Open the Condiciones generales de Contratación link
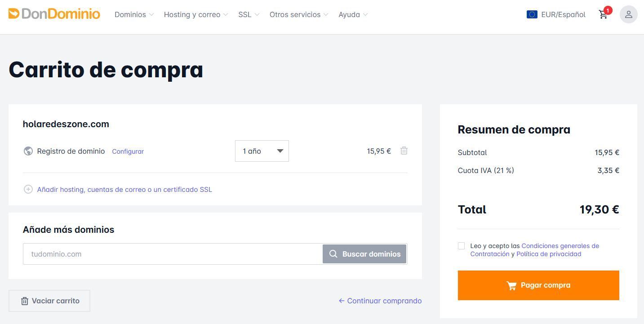Image resolution: width=644 pixels, height=324 pixels. (535, 250)
